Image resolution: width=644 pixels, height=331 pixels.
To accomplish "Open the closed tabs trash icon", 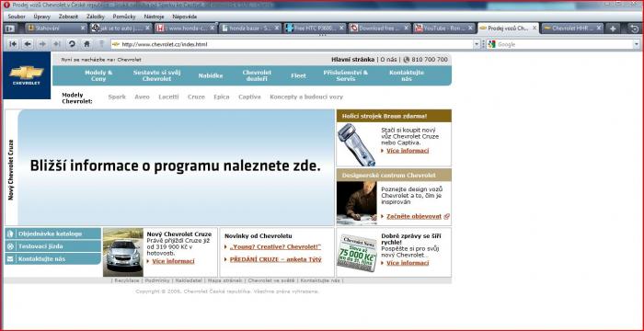I will (635, 29).
